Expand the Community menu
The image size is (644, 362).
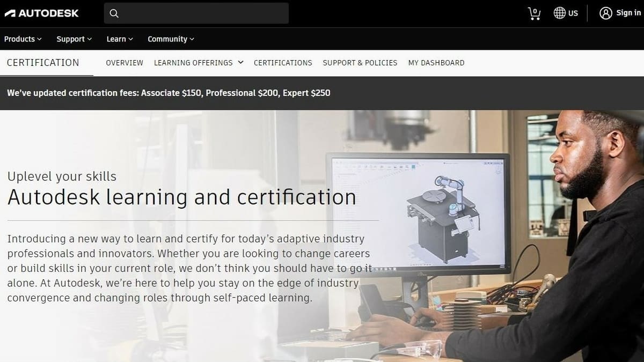pyautogui.click(x=171, y=39)
